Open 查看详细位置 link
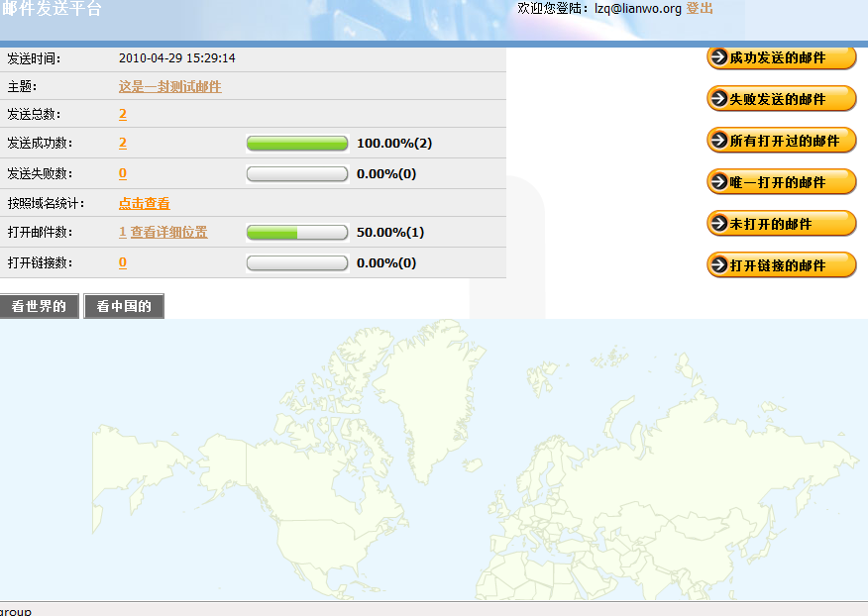The height and width of the screenshot is (616, 868). click(x=168, y=232)
